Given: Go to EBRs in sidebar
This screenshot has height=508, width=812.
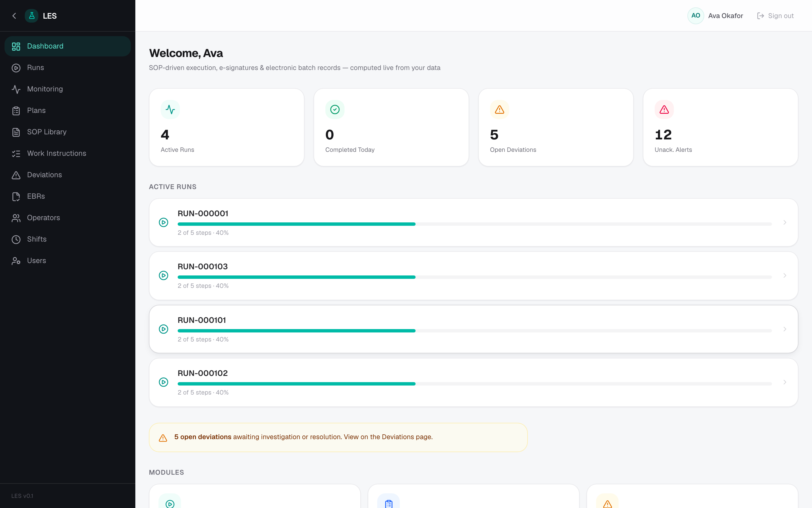Looking at the screenshot, I should [67, 196].
